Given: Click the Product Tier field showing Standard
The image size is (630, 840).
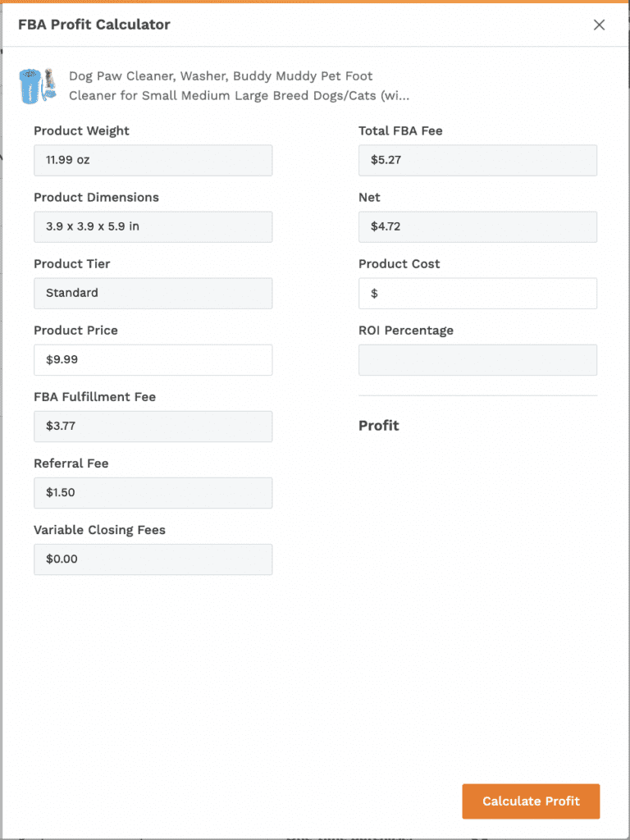Looking at the screenshot, I should [153, 294].
